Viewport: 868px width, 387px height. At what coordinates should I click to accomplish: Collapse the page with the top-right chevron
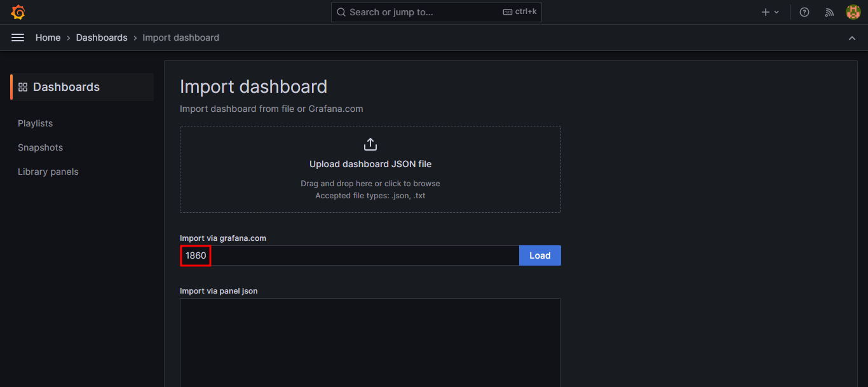pos(852,37)
